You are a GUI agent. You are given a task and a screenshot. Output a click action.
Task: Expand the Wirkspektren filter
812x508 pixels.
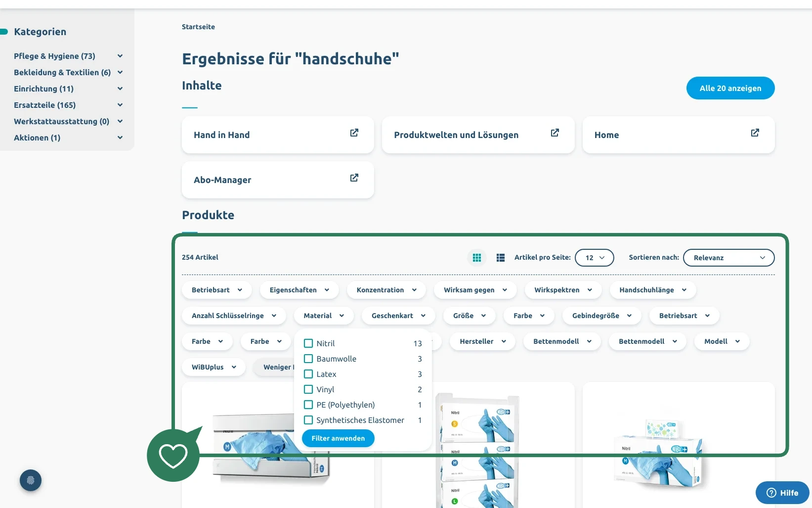tap(563, 290)
